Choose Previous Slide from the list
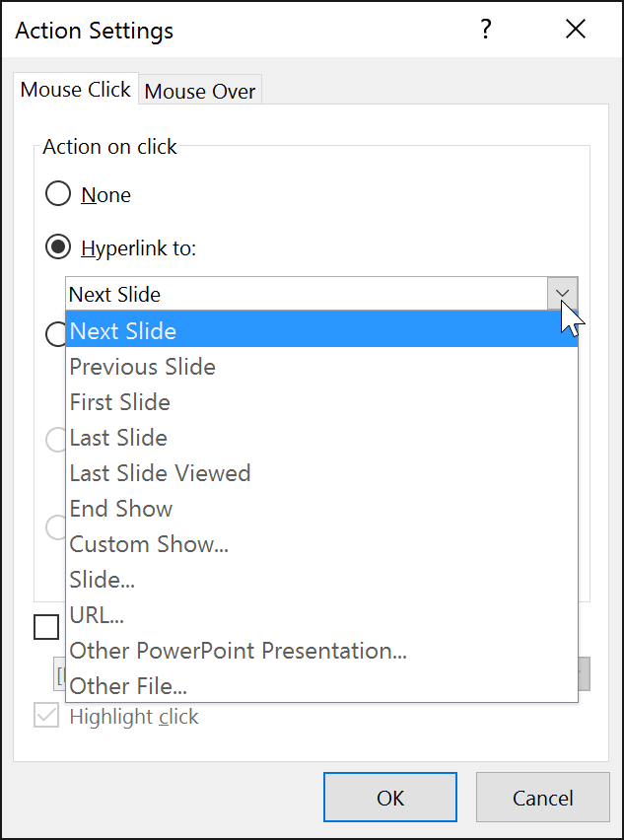The height and width of the screenshot is (840, 624). click(142, 366)
